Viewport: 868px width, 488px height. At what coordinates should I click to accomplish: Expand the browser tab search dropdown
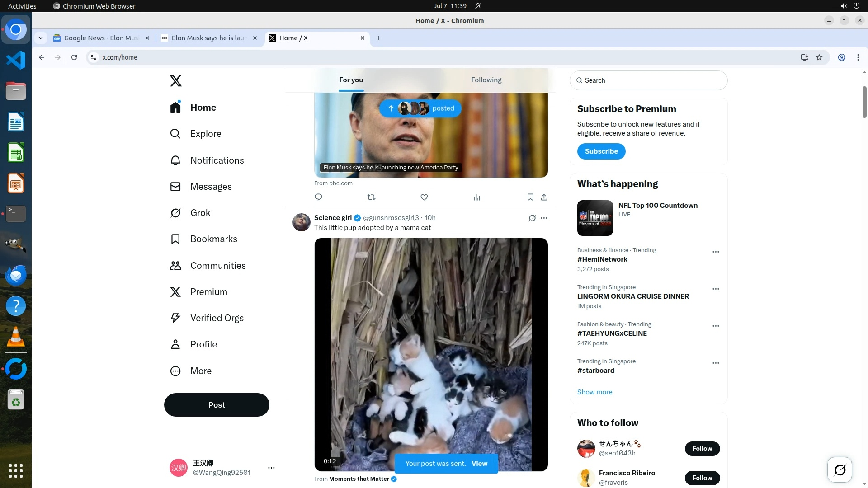click(41, 38)
